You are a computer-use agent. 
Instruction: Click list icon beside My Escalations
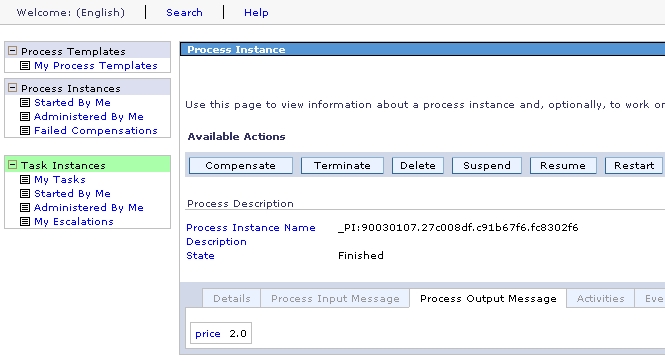coord(25,221)
